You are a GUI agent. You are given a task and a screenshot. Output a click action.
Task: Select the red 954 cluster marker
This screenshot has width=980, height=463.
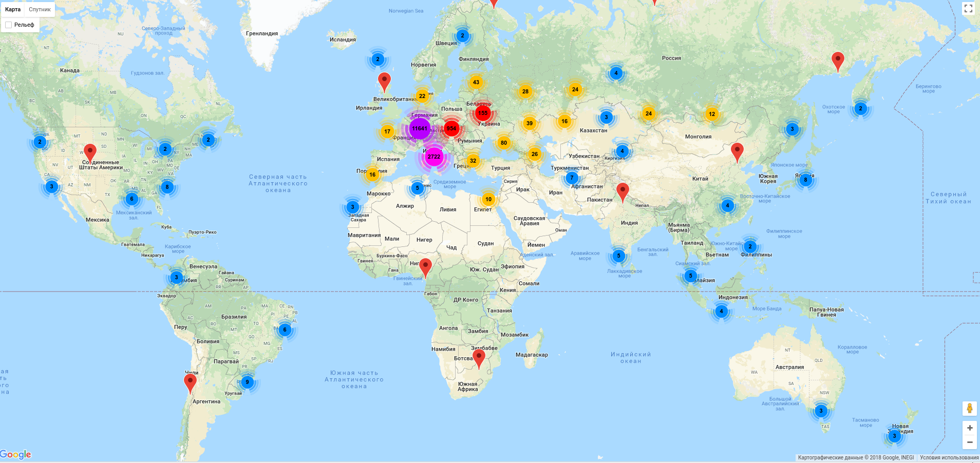click(451, 128)
